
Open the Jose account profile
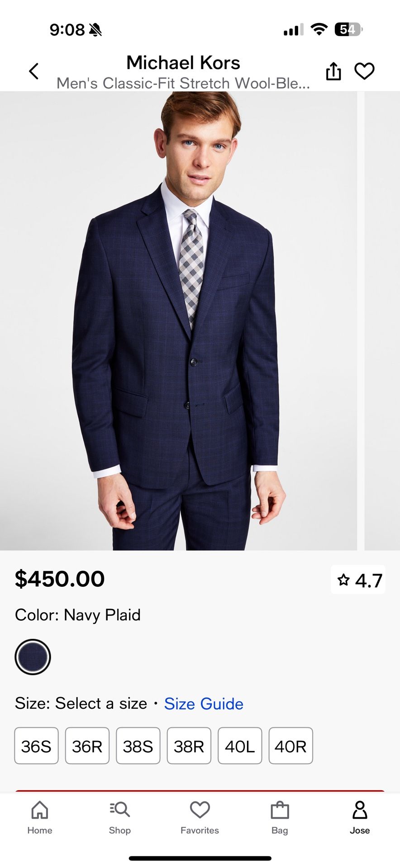(x=360, y=817)
